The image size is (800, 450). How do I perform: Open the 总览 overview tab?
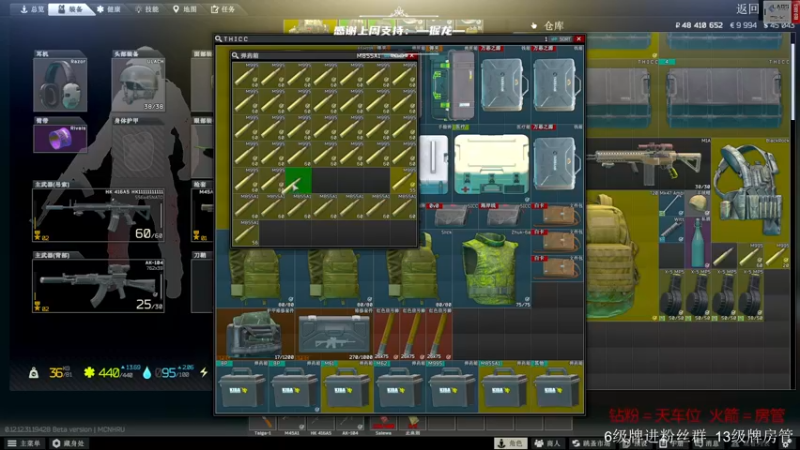[x=32, y=9]
